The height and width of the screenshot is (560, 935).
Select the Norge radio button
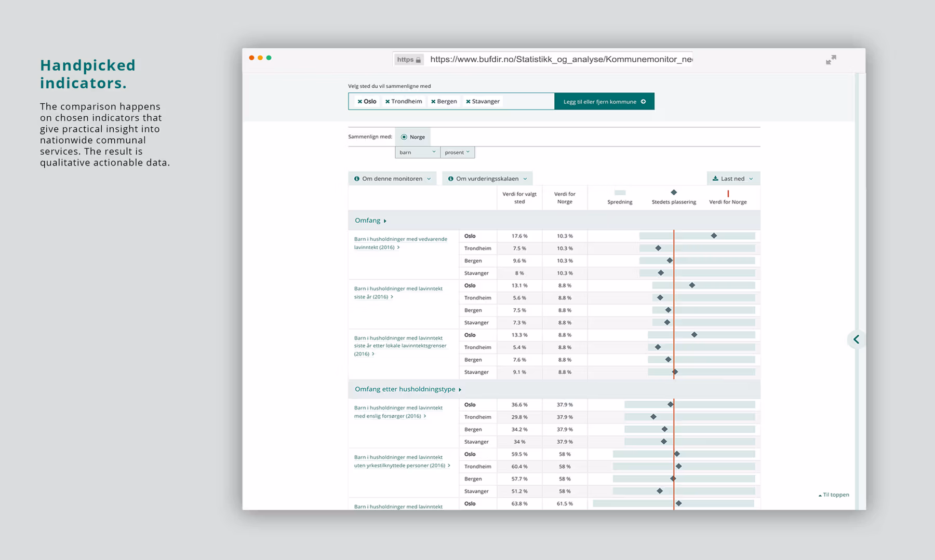pos(404,137)
